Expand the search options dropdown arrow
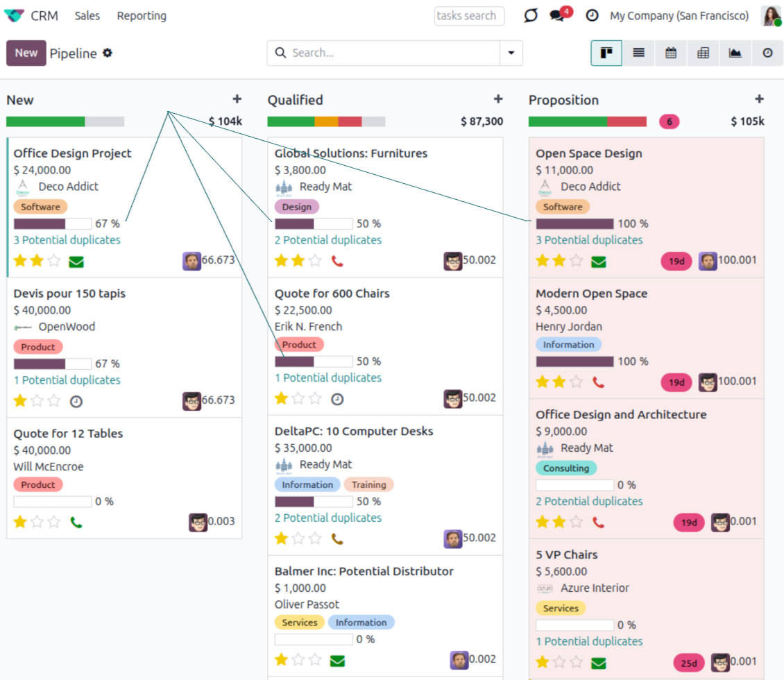784x680 pixels. tap(511, 53)
